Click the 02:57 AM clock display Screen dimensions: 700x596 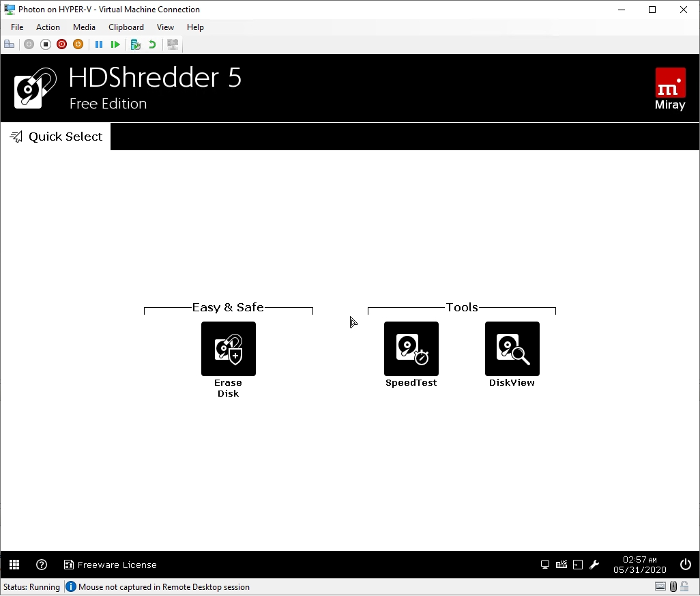[640, 560]
